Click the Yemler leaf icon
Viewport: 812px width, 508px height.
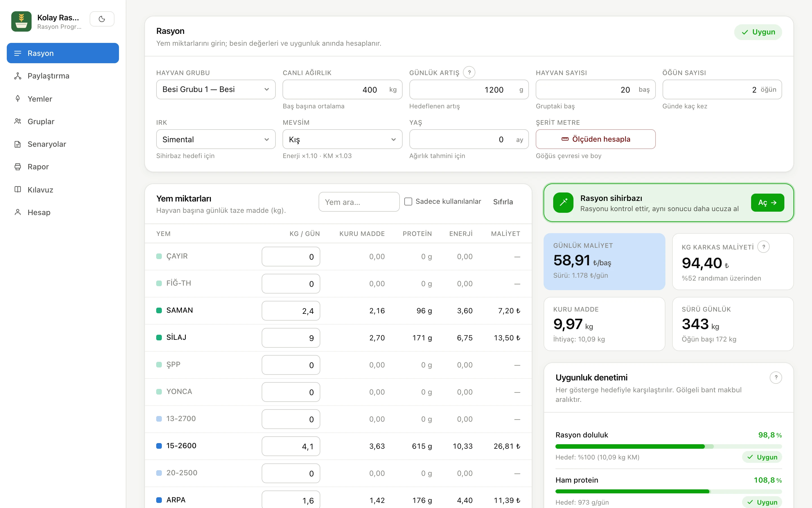(18, 99)
